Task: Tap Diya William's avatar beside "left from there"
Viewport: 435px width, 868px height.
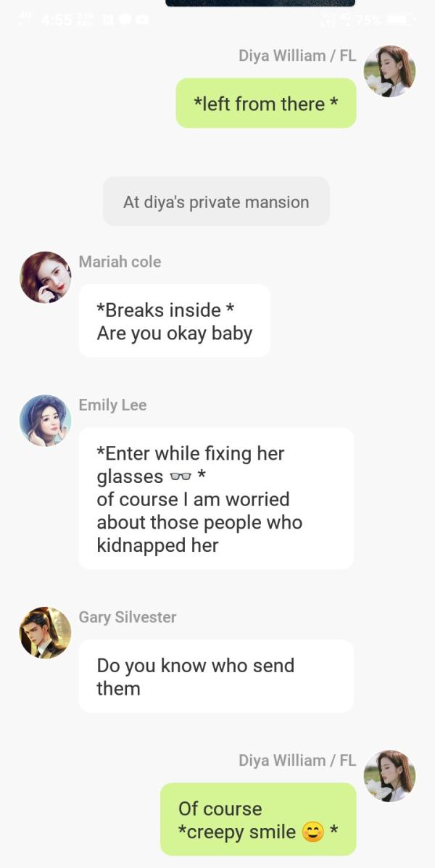Action: pos(389,71)
